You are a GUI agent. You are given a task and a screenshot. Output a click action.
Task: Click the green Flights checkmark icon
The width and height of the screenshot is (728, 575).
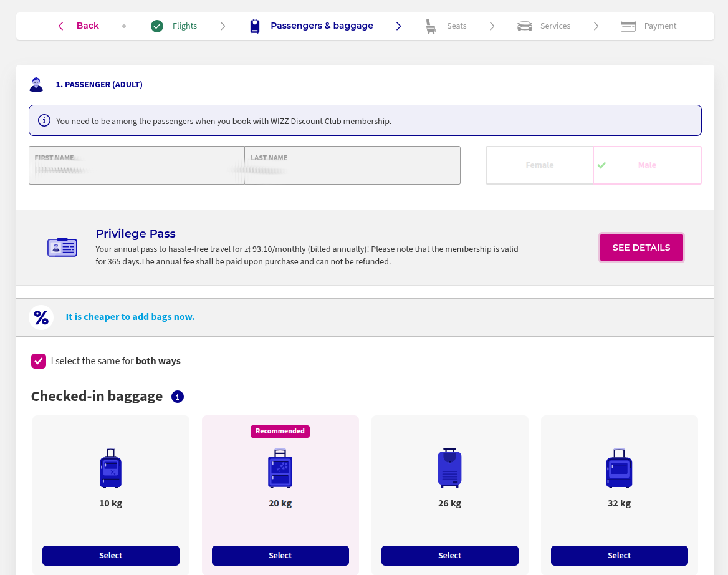click(x=157, y=26)
